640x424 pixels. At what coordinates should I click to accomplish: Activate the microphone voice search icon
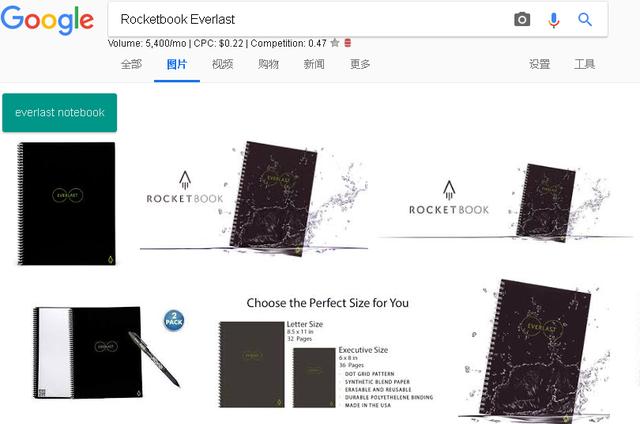(553, 20)
